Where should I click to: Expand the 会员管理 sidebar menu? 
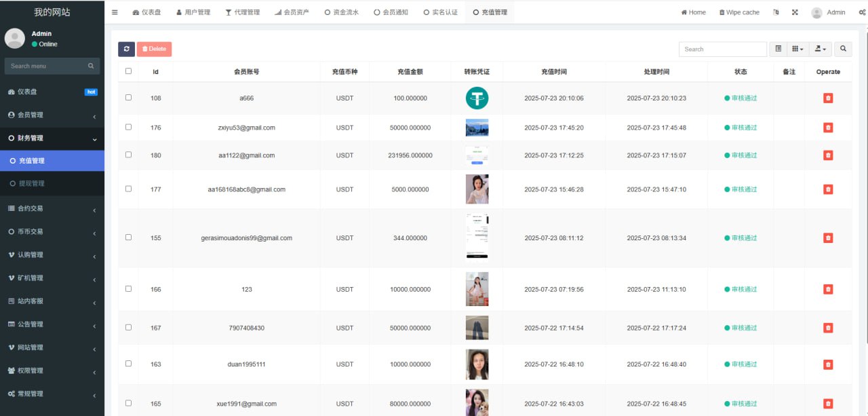[52, 115]
